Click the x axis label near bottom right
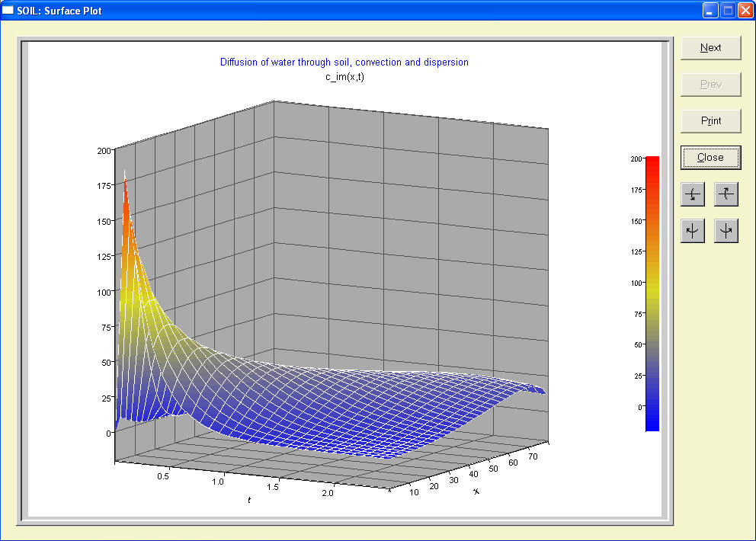The image size is (756, 541). pos(477,491)
